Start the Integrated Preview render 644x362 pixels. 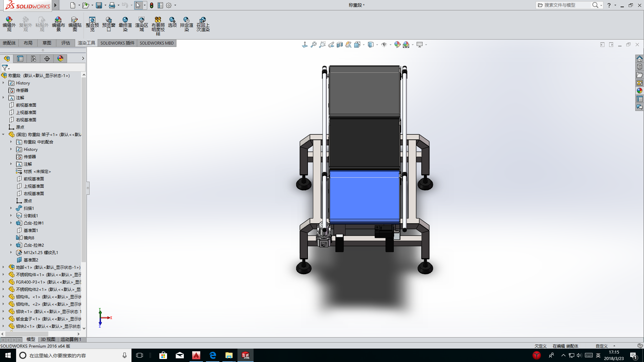[92, 23]
